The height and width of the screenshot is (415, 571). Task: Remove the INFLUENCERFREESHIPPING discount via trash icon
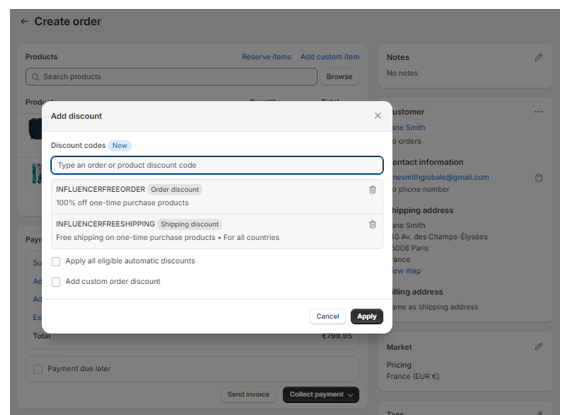[x=372, y=224]
